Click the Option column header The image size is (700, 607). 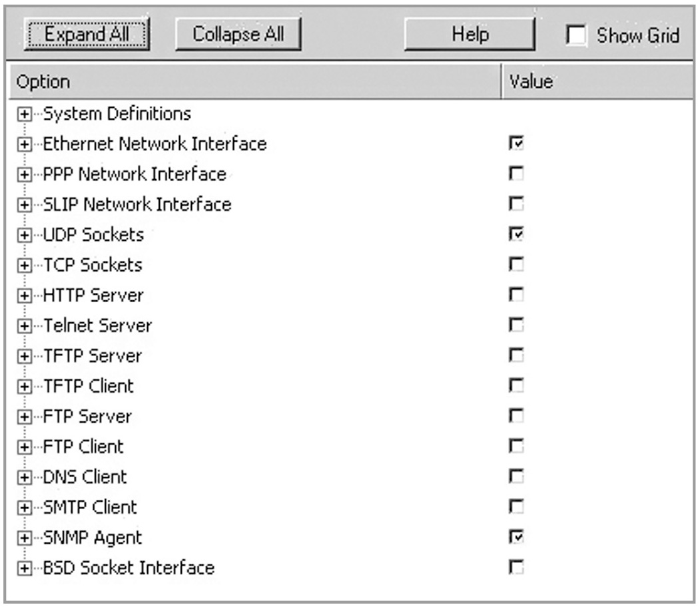tap(253, 82)
